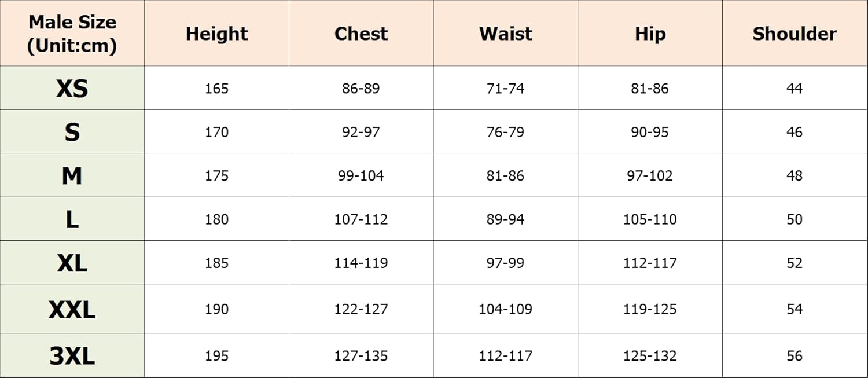
Task: Click the Hip column header
Action: pos(650,34)
